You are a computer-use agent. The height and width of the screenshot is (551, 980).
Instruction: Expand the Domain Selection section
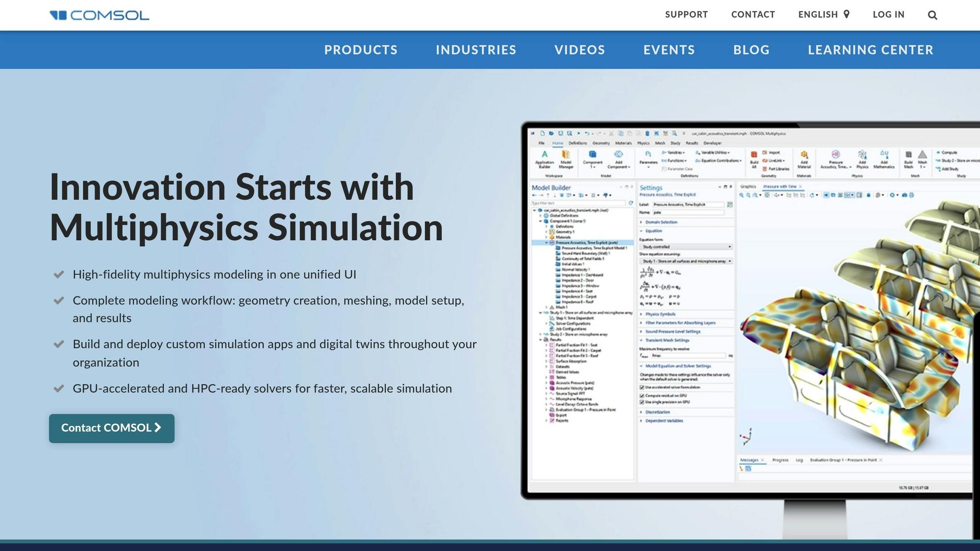click(x=661, y=222)
